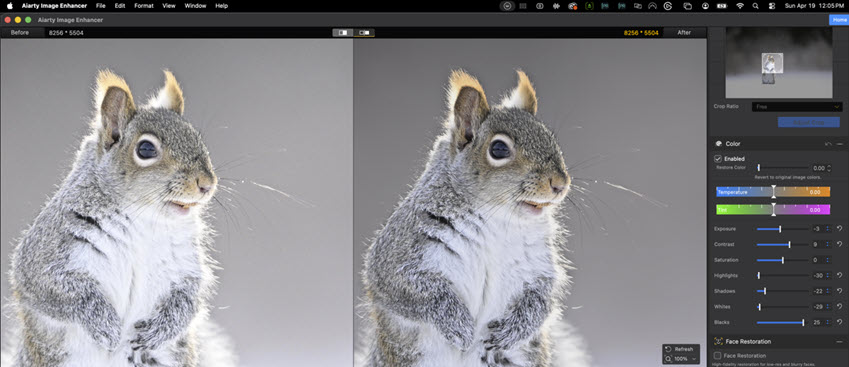Click the Tint gradient slider

(773, 209)
